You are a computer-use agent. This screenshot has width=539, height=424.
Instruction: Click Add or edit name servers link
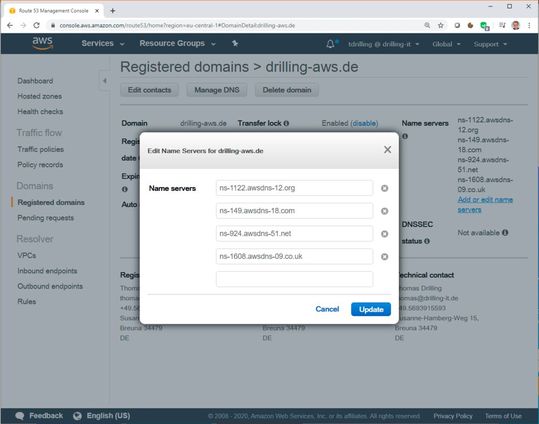click(x=485, y=205)
